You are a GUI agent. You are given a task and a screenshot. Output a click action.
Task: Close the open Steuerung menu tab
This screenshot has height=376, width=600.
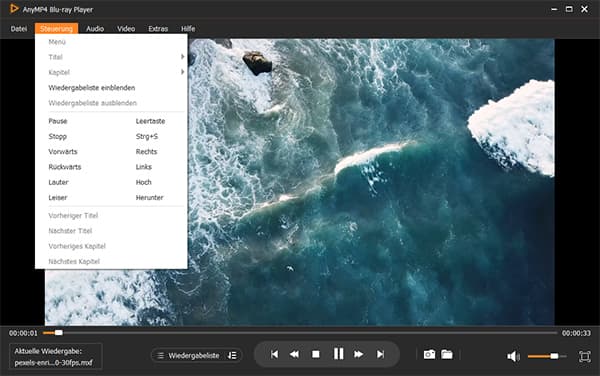[x=56, y=29]
